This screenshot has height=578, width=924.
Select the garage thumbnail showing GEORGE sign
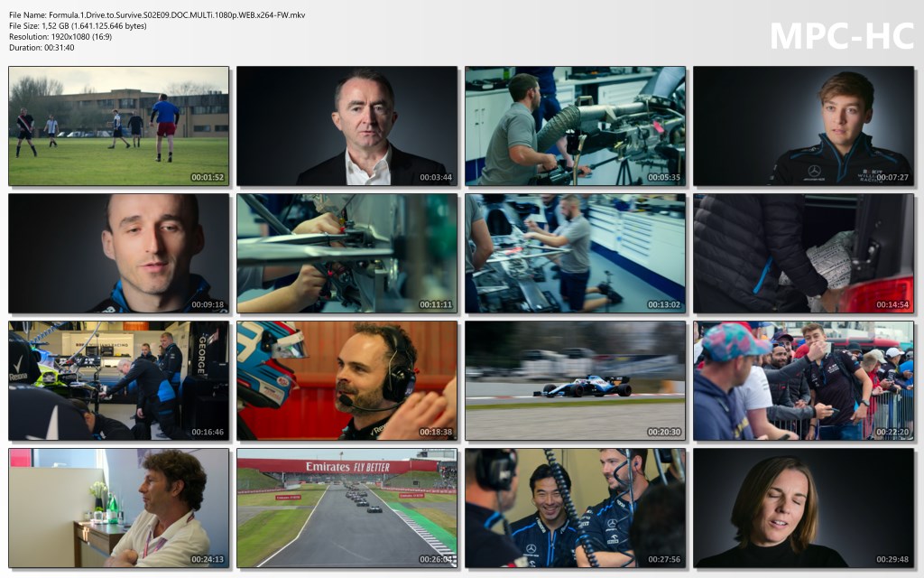118,380
